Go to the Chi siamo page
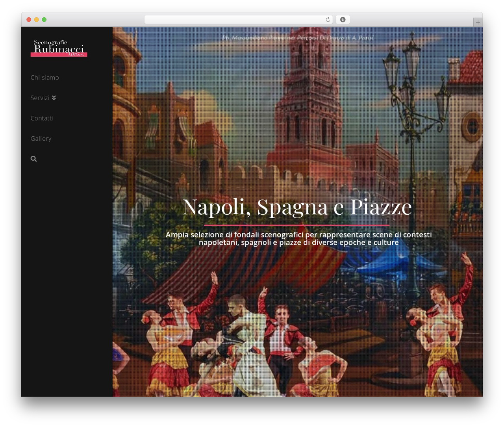 45,78
